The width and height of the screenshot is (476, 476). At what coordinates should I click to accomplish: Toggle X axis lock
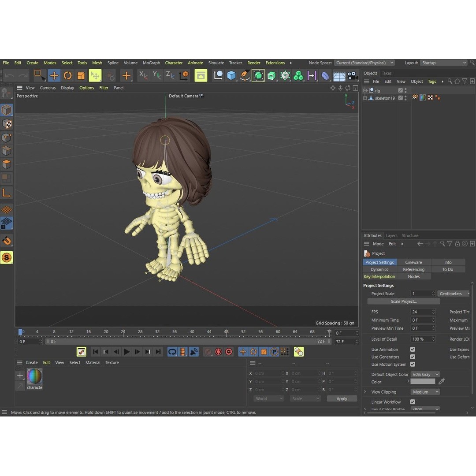point(143,76)
